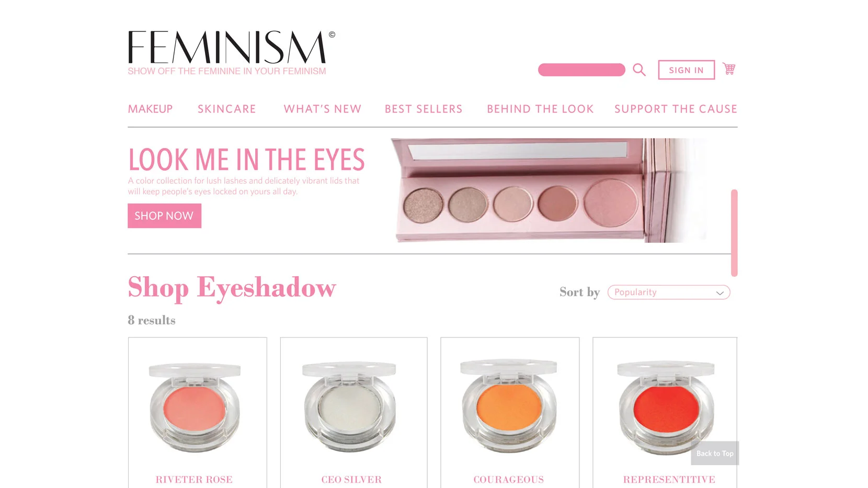Click the Sort by dropdown chevron arrow
868x488 pixels.
719,293
